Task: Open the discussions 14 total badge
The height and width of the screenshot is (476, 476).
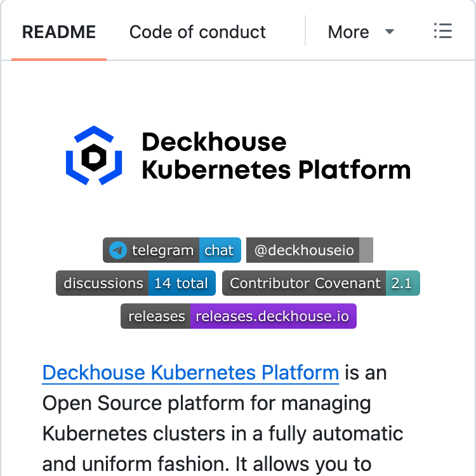Action: click(x=136, y=283)
